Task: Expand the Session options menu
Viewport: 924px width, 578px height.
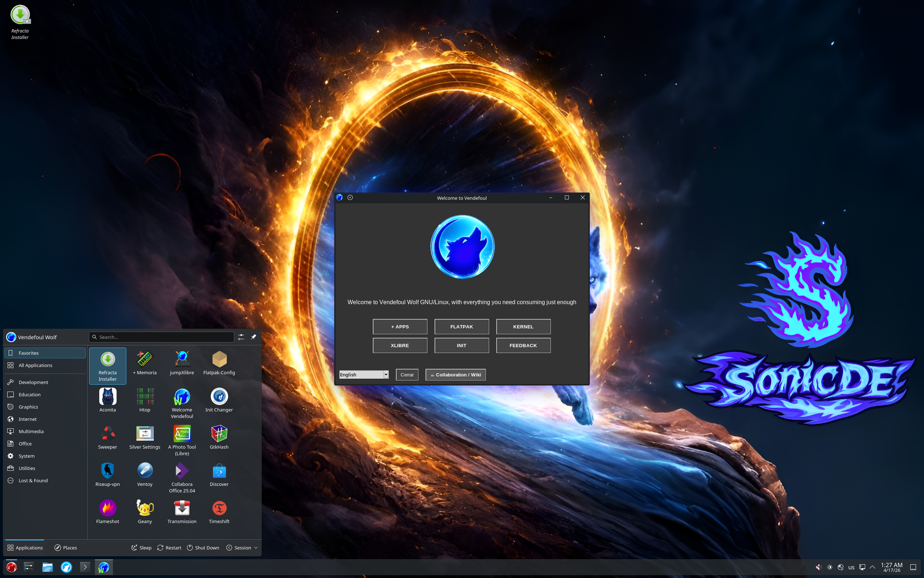Action: point(242,547)
